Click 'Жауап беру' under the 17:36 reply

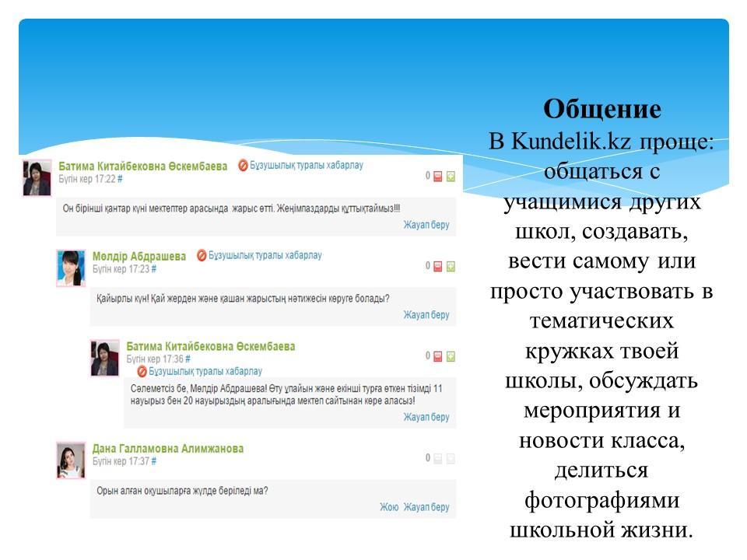(x=426, y=417)
